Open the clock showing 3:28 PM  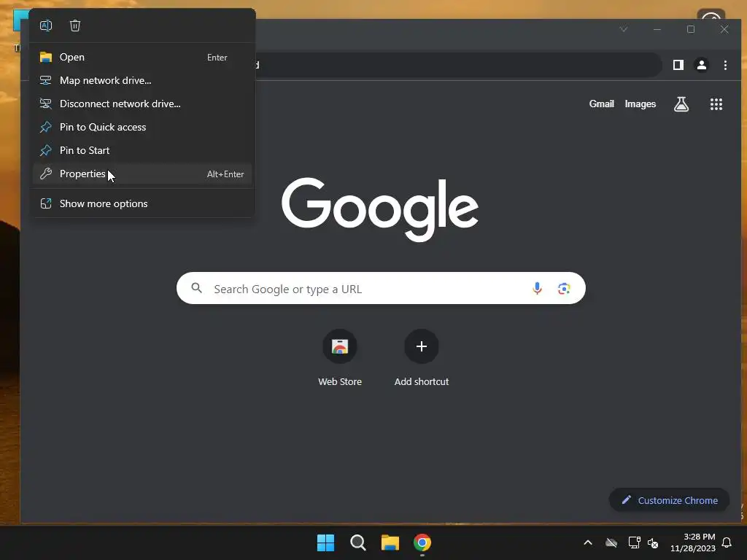[x=693, y=542]
